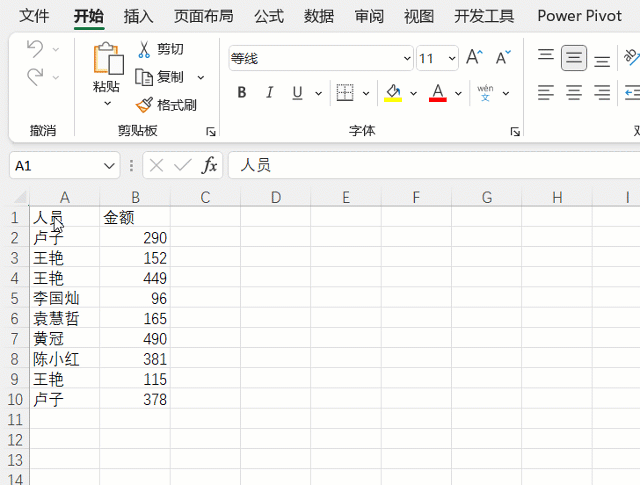Screen dimensions: 640x485
Task: Open the font size dropdown
Action: tap(451, 59)
